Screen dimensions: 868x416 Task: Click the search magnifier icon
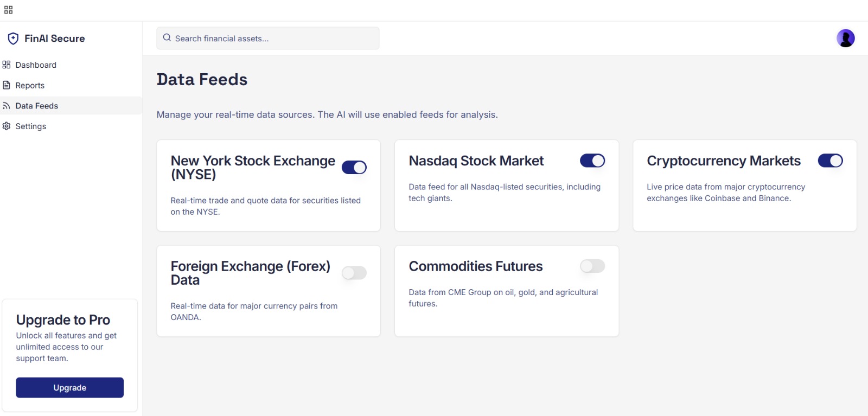point(167,38)
